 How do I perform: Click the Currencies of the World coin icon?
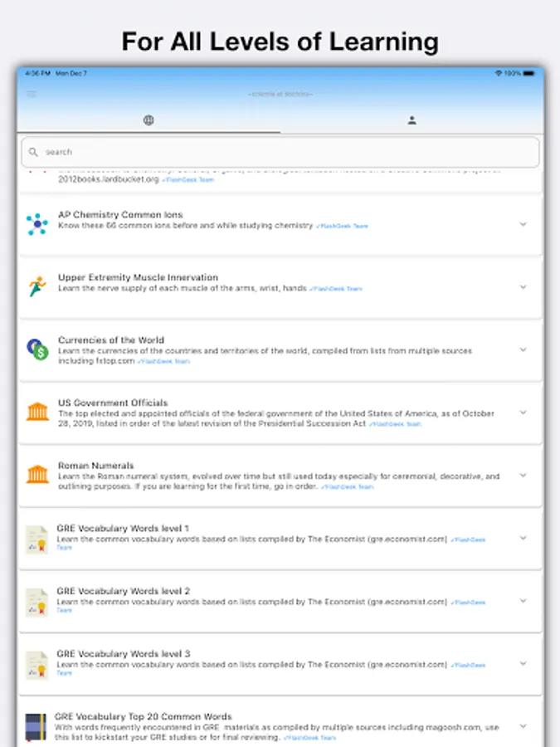pos(37,349)
